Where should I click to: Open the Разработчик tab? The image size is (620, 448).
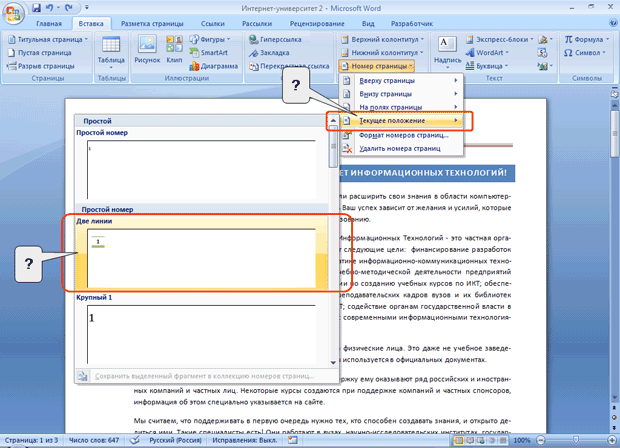(x=412, y=24)
